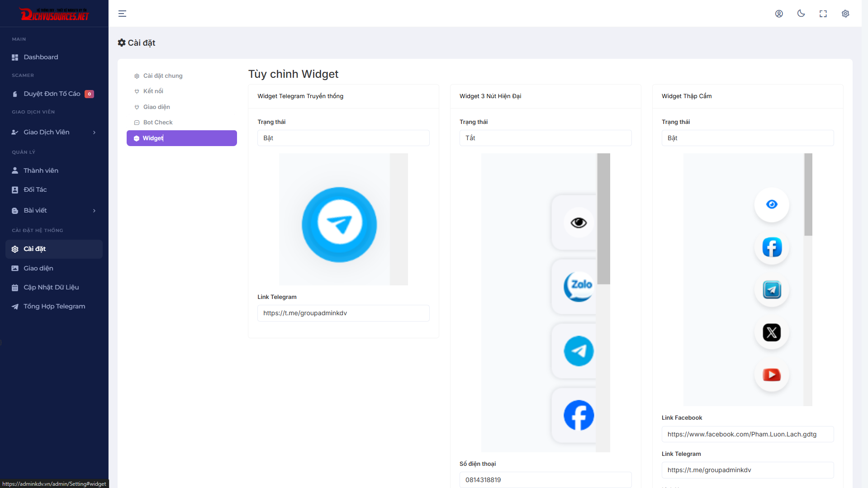Toggle dark mode with moon icon
The height and width of the screenshot is (488, 868).
coord(801,14)
